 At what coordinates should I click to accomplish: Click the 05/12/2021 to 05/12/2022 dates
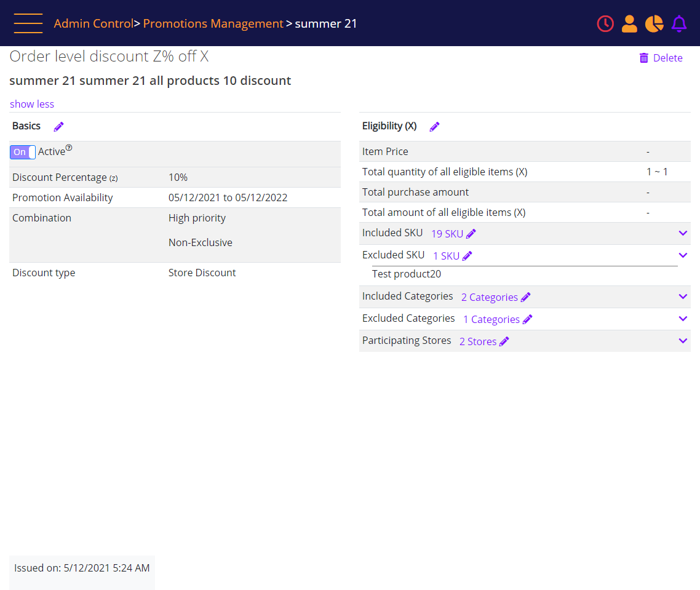(228, 197)
